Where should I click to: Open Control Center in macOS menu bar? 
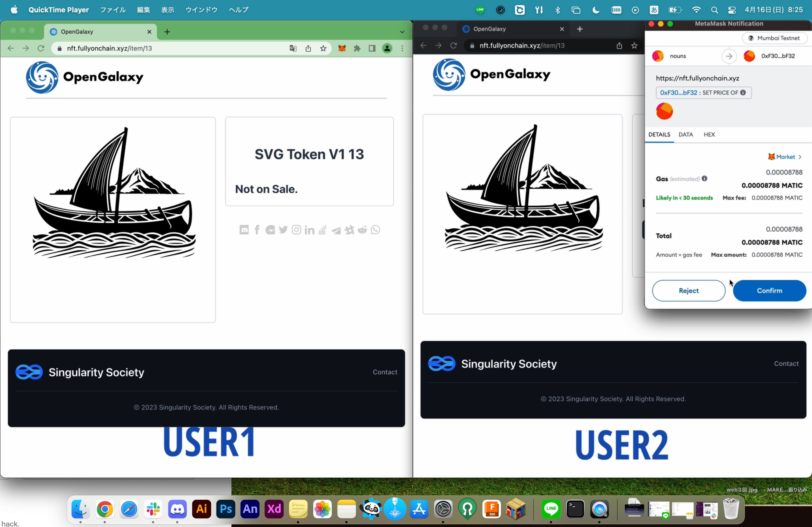[732, 10]
